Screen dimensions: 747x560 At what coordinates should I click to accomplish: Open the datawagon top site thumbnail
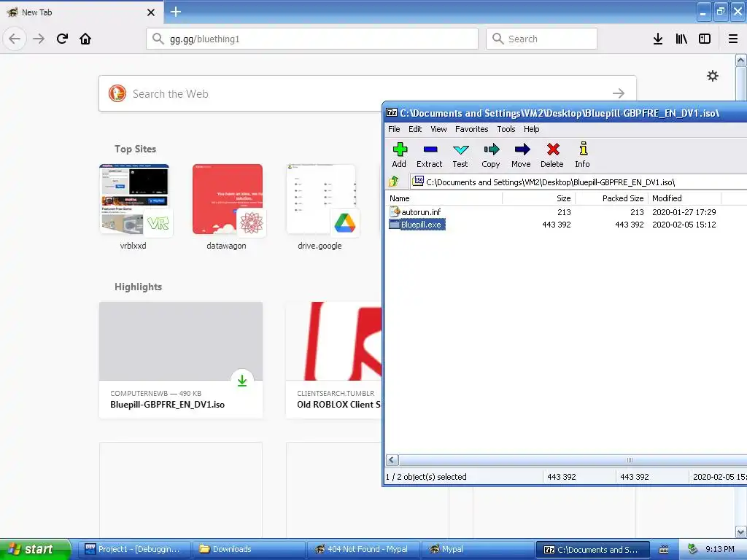pyautogui.click(x=228, y=199)
